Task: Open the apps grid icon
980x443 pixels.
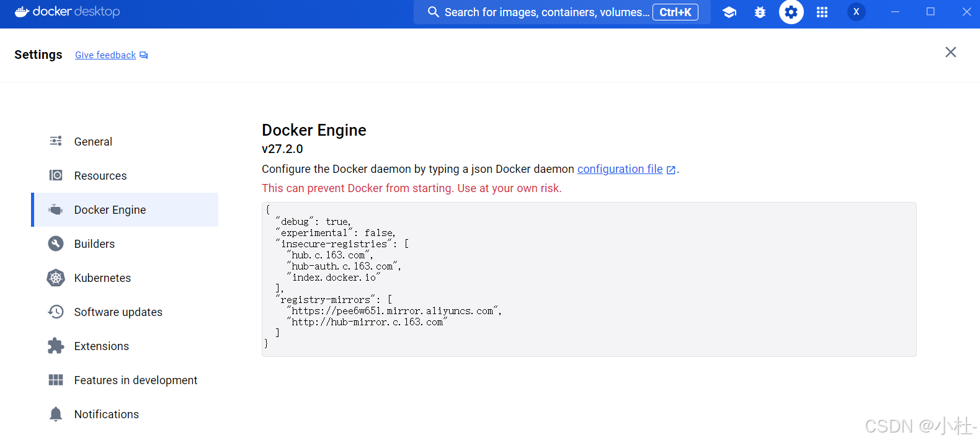Action: click(x=822, y=12)
